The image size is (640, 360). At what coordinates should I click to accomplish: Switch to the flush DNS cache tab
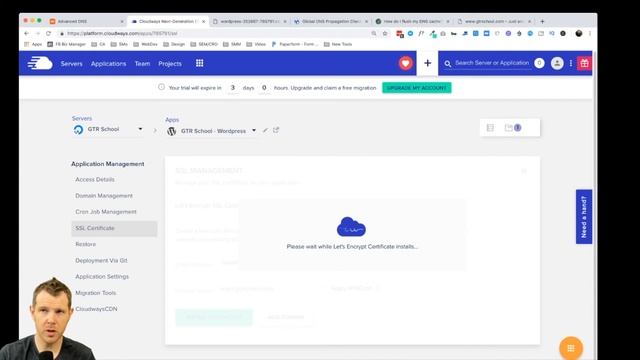413,21
